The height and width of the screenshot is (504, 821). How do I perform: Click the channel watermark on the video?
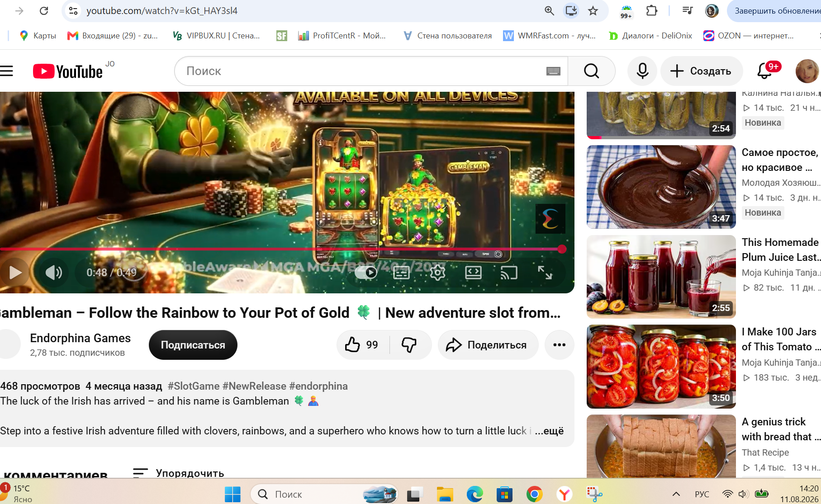click(550, 219)
